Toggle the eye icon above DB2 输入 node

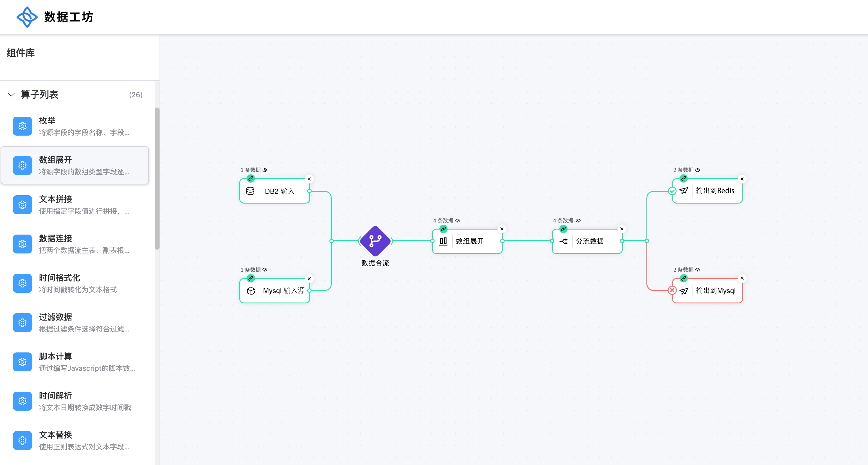click(265, 170)
